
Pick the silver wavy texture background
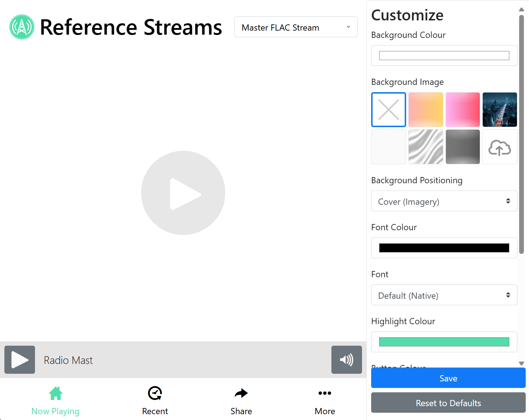[x=425, y=147]
